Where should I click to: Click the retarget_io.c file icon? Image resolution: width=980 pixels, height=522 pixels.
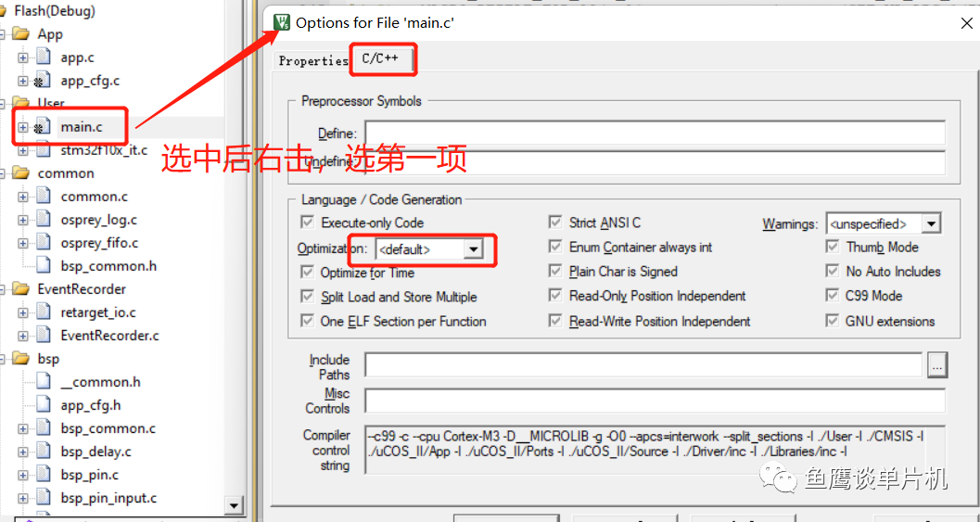click(x=43, y=312)
